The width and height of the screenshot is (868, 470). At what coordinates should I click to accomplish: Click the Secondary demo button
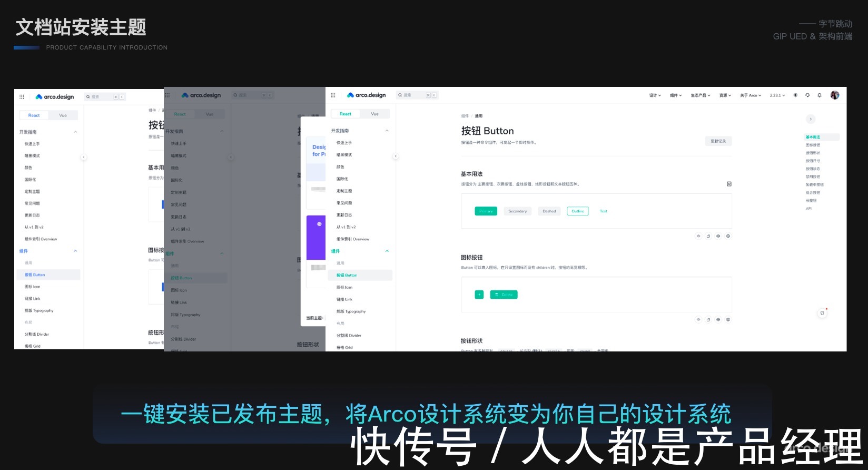tap(518, 211)
